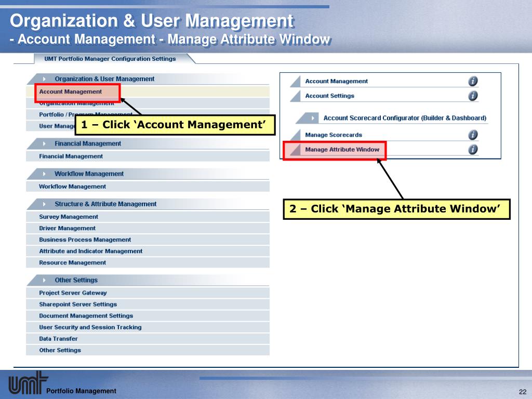Viewport: 532px width, 399px height.
Task: Open Document Management Settings
Action: pos(148,316)
